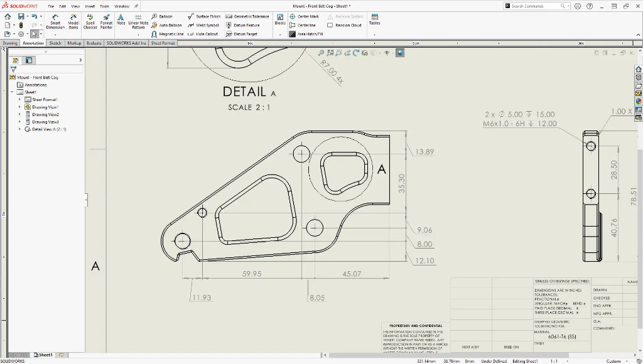Open the user account login icon
The image size is (643, 364).
coord(578,6)
